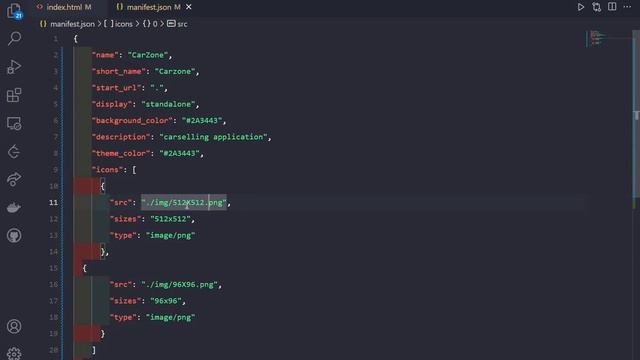This screenshot has width=640, height=360.
Task: Open More Actions ellipsis menu
Action: tap(627, 7)
